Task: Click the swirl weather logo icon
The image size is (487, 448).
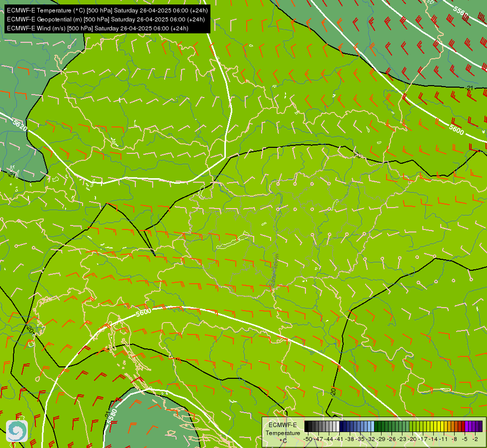Action: tap(17, 431)
